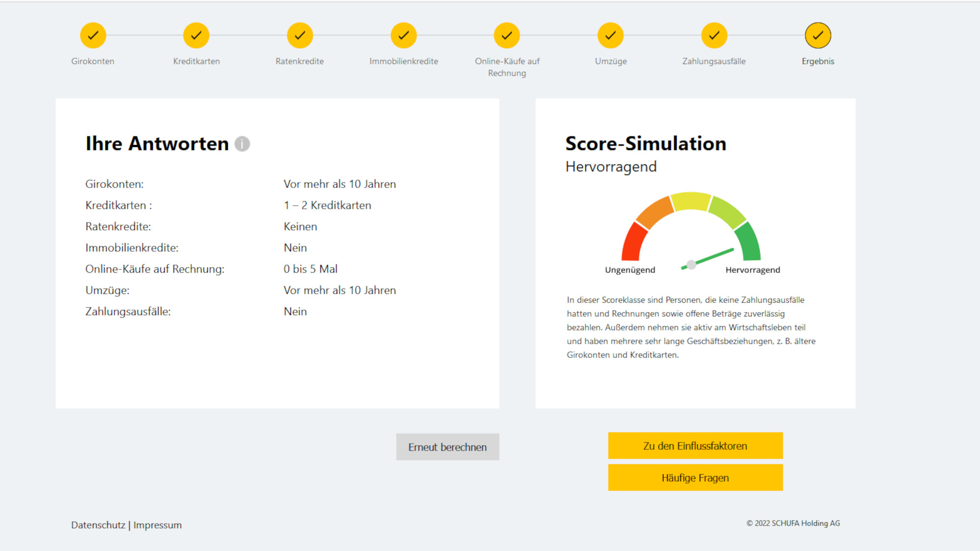Click the Girokonten step label text
980x551 pixels.
93,61
